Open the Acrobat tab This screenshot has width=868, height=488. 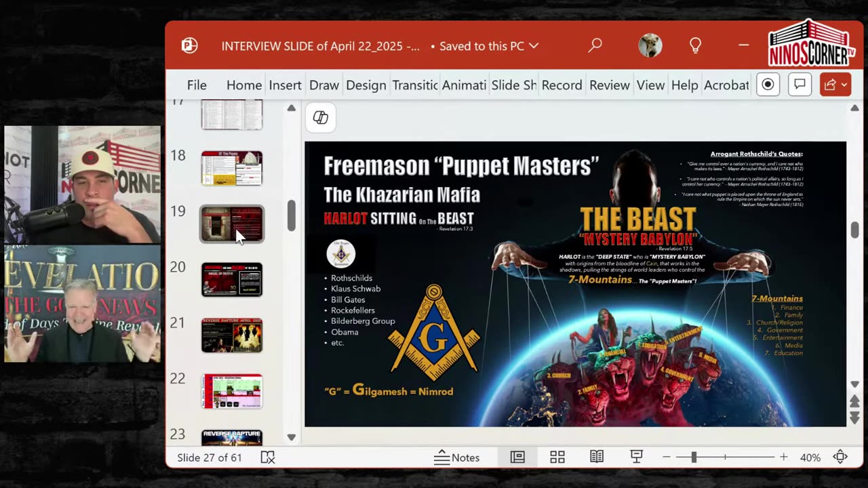(x=726, y=85)
